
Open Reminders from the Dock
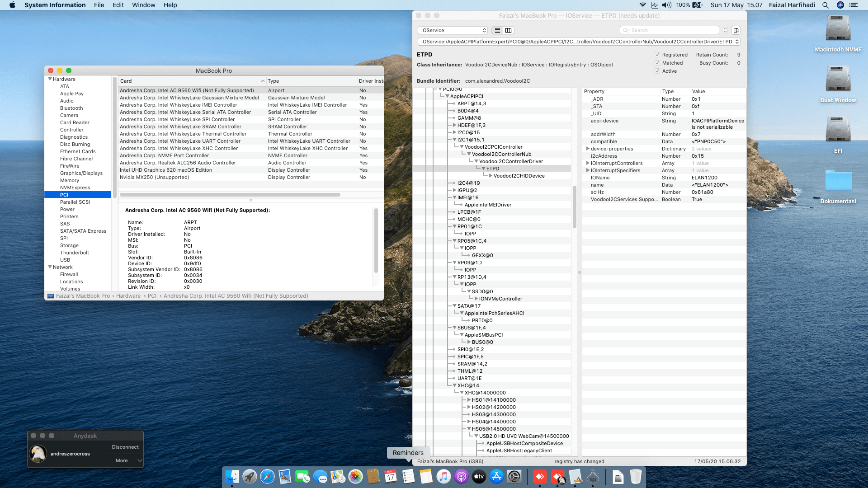tap(408, 476)
